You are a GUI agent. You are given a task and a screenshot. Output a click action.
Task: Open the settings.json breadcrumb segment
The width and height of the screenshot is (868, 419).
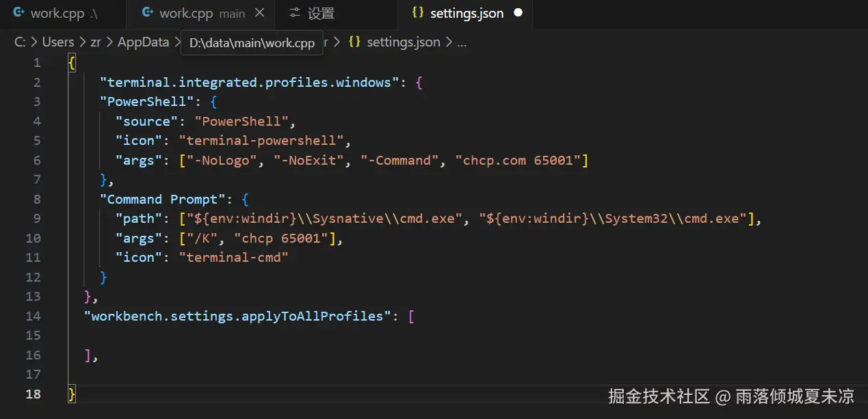(x=404, y=42)
